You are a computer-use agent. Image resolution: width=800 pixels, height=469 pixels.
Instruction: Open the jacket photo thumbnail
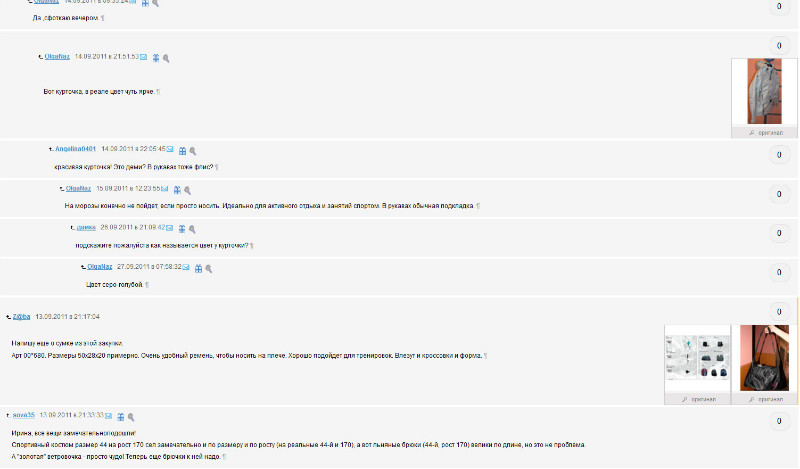pyautogui.click(x=764, y=91)
